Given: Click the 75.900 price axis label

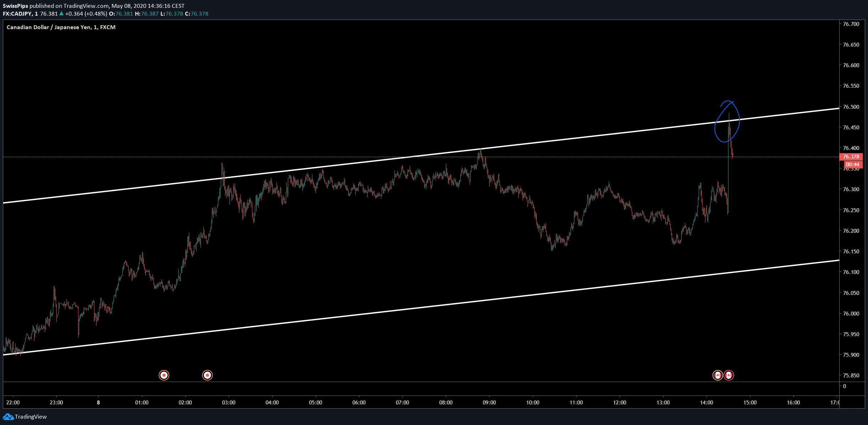Looking at the screenshot, I should [851, 355].
